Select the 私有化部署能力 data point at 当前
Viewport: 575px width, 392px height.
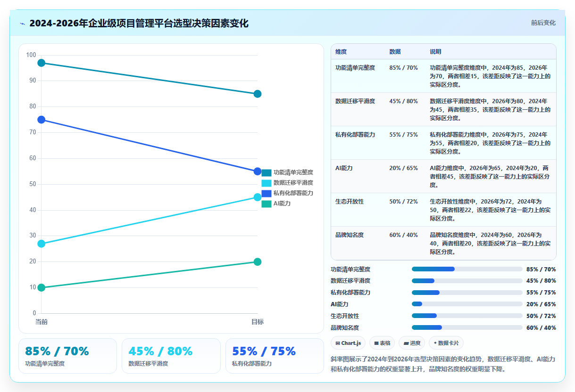(42, 120)
